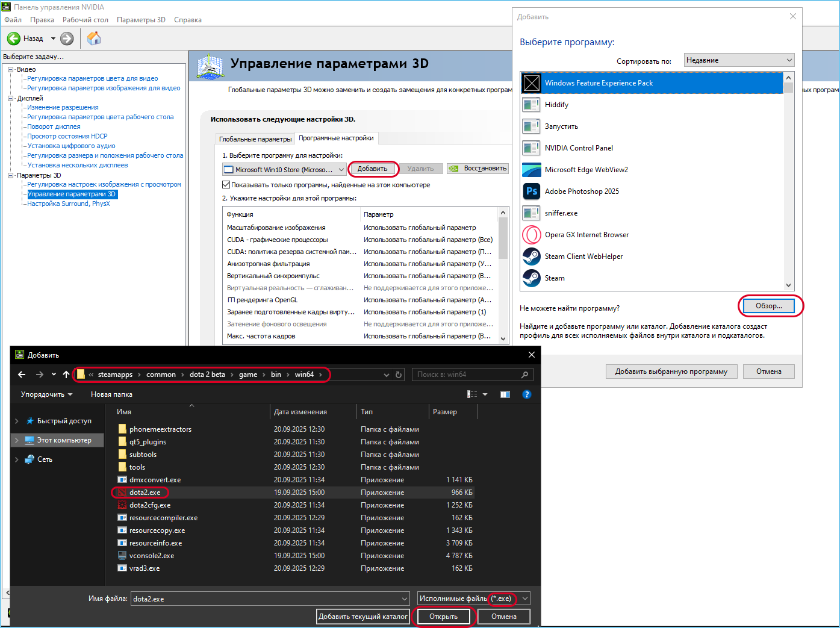Click the 'Обзор...' browse button
Screen dimensions: 840x628
769,306
